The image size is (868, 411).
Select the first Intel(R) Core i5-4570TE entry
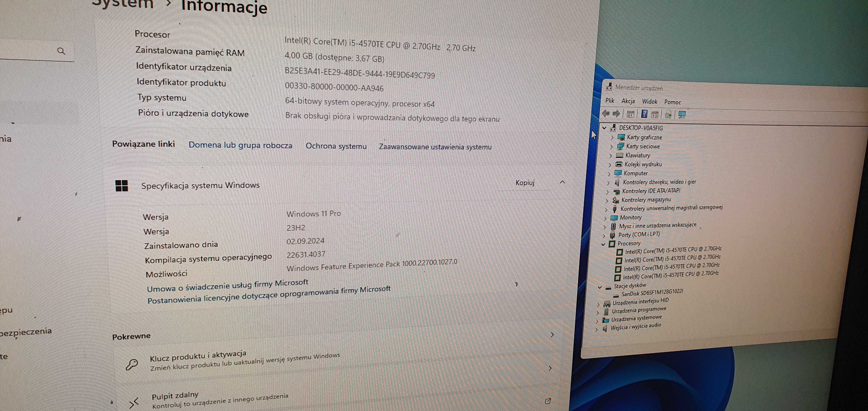pos(673,250)
